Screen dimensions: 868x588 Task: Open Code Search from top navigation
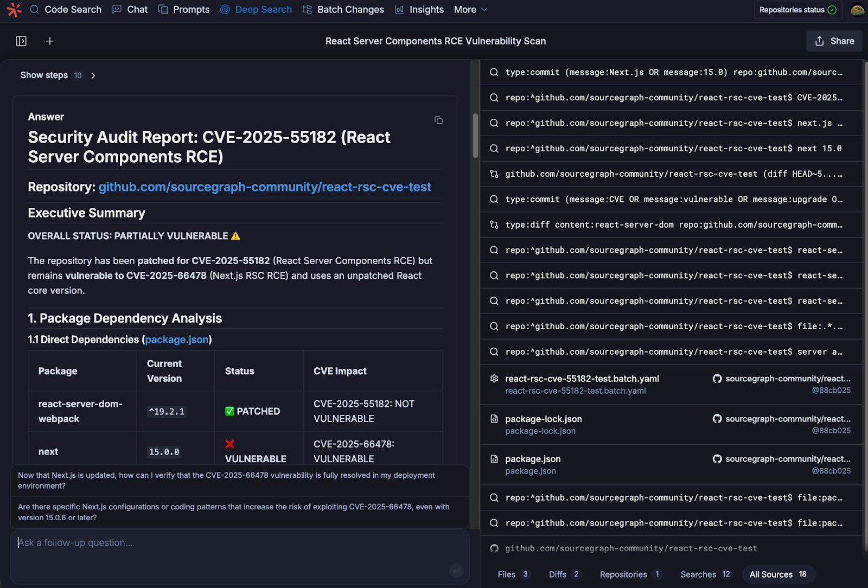pos(66,9)
